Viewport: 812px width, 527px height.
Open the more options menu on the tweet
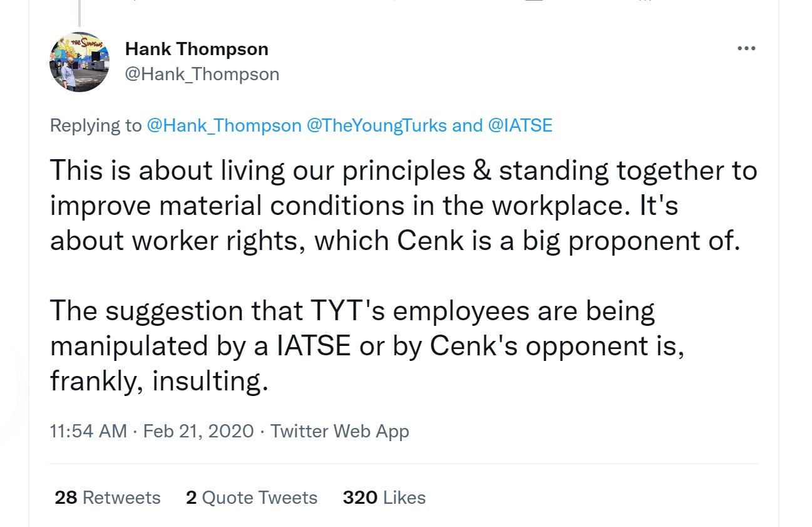pyautogui.click(x=746, y=48)
